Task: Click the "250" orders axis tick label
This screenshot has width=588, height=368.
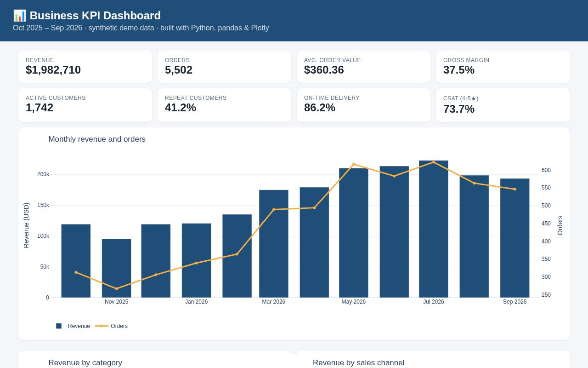Action: (546, 295)
